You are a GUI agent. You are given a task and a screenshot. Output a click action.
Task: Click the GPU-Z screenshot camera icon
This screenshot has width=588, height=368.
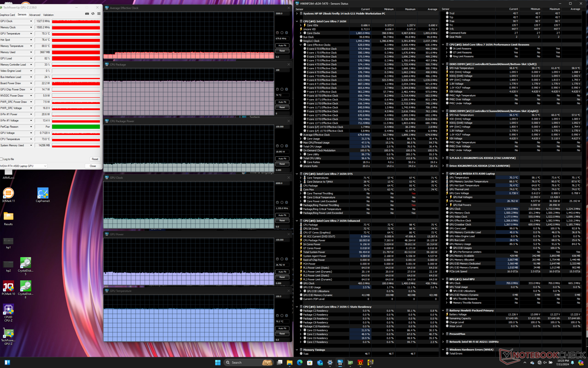tap(87, 14)
